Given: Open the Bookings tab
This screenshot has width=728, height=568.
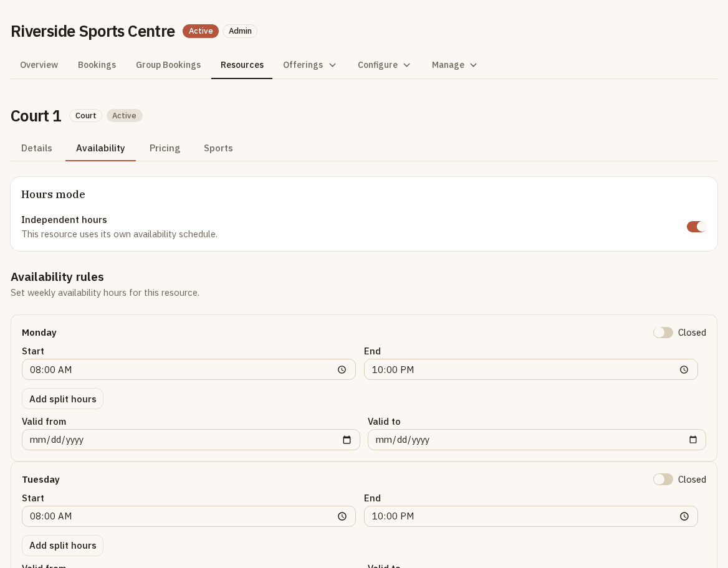Looking at the screenshot, I should tap(97, 65).
